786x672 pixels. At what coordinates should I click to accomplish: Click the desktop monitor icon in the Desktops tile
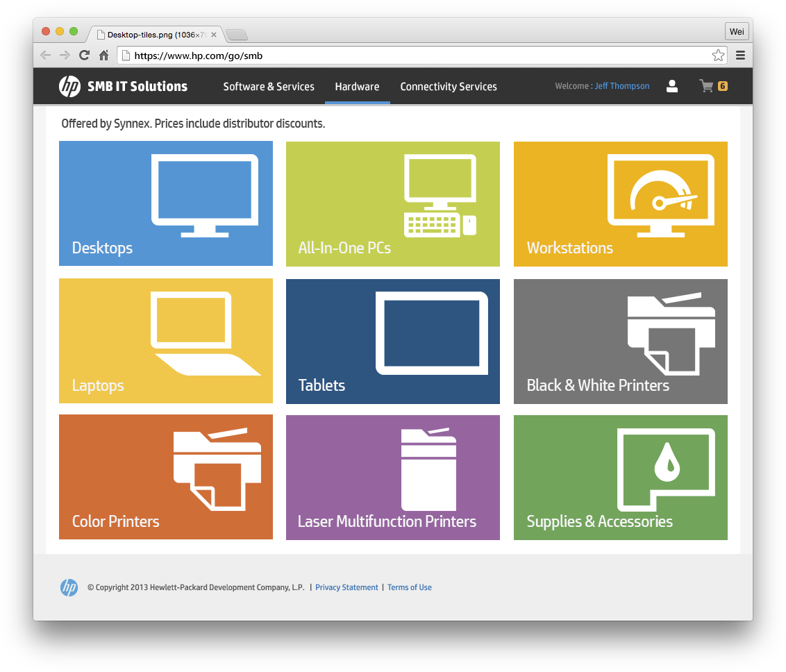205,196
